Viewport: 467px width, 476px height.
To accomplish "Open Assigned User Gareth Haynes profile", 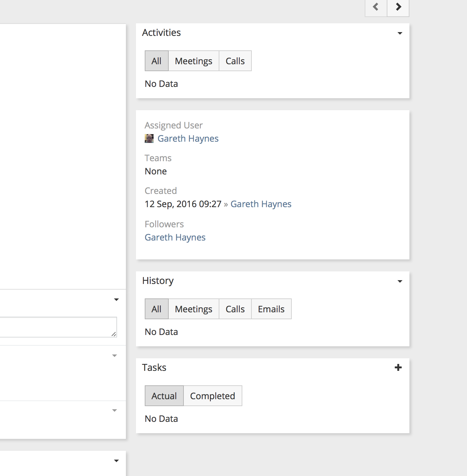I will click(x=188, y=139).
